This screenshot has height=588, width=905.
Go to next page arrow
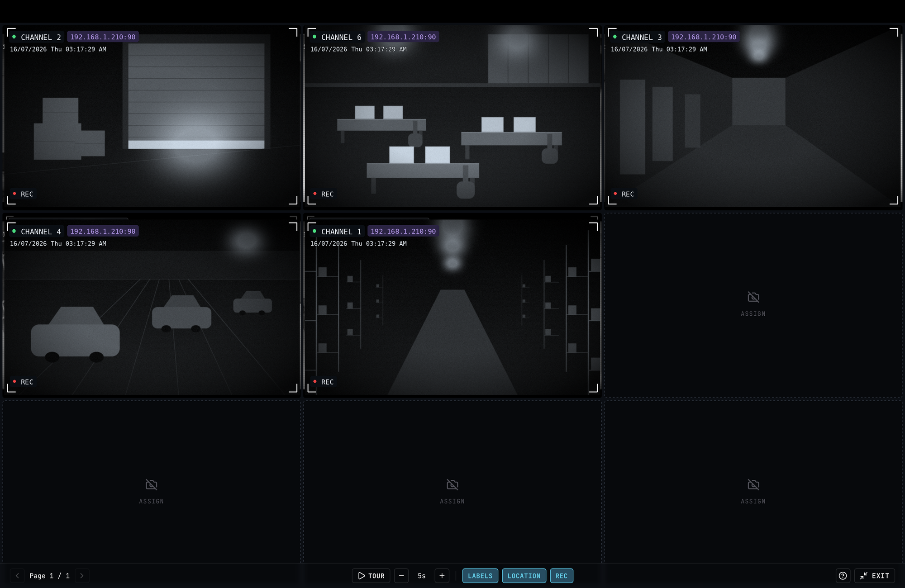pos(82,576)
